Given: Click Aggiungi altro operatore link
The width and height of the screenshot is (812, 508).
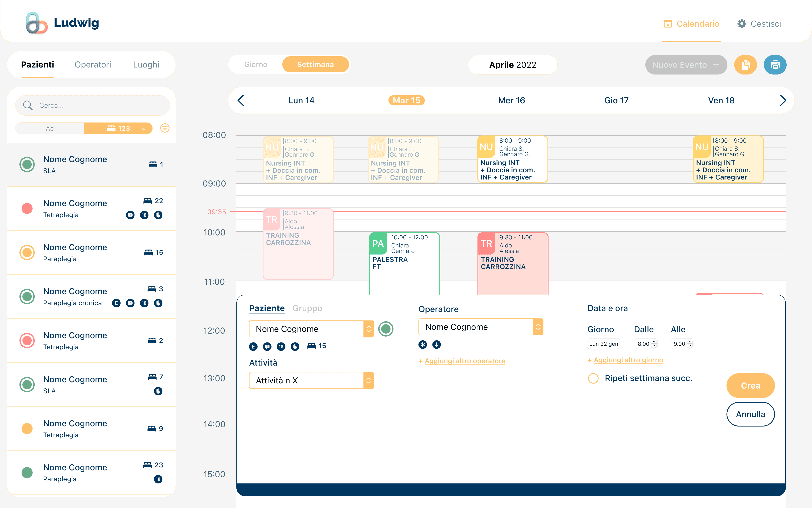Looking at the screenshot, I should coord(462,361).
